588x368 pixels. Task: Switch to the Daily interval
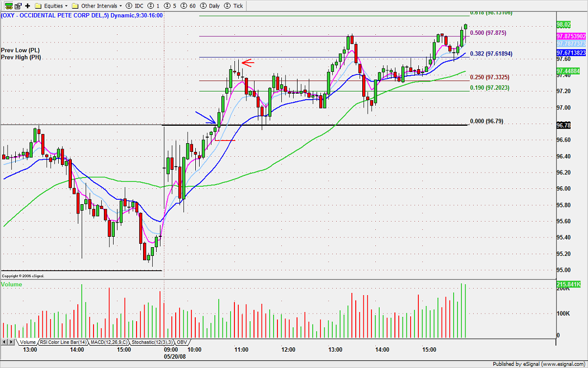click(x=211, y=5)
